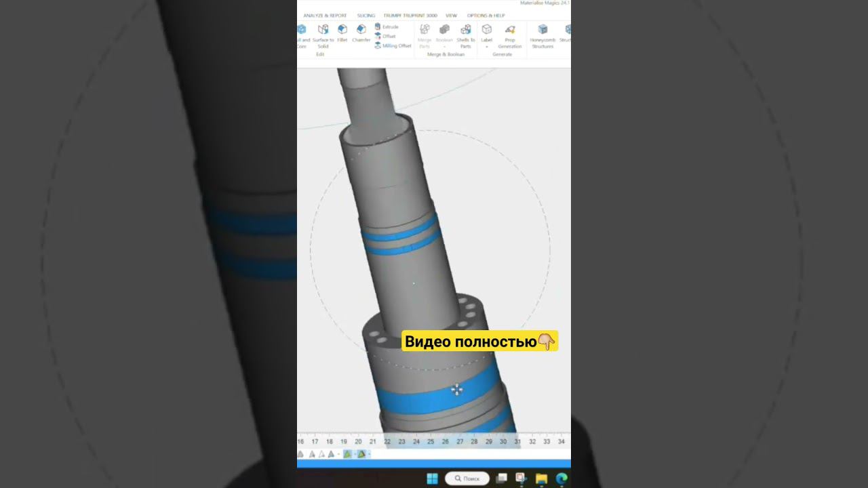
Task: Apply the Fillet tool
Action: pyautogui.click(x=342, y=33)
